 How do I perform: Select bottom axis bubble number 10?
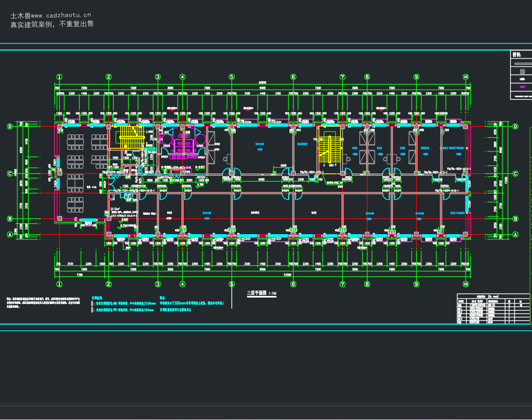[465, 284]
